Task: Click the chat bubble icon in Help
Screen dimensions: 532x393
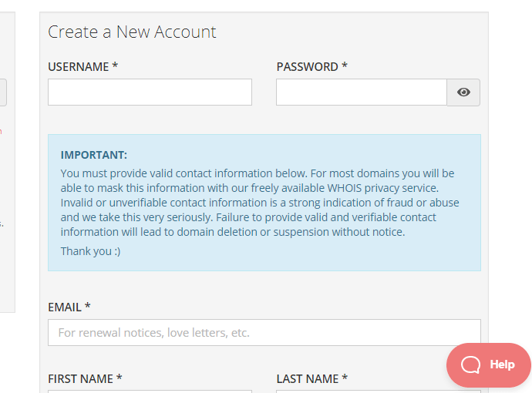Action: coord(470,364)
